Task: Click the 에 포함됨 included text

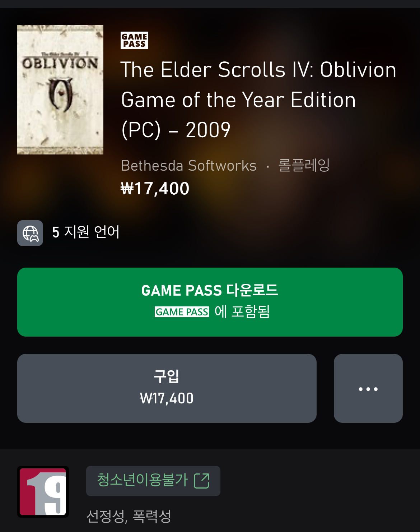Action: point(242,311)
